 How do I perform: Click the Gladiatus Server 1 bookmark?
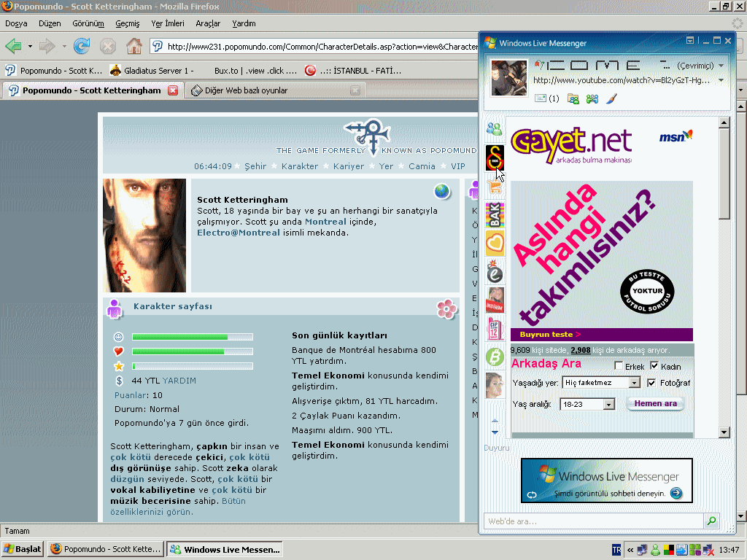152,71
